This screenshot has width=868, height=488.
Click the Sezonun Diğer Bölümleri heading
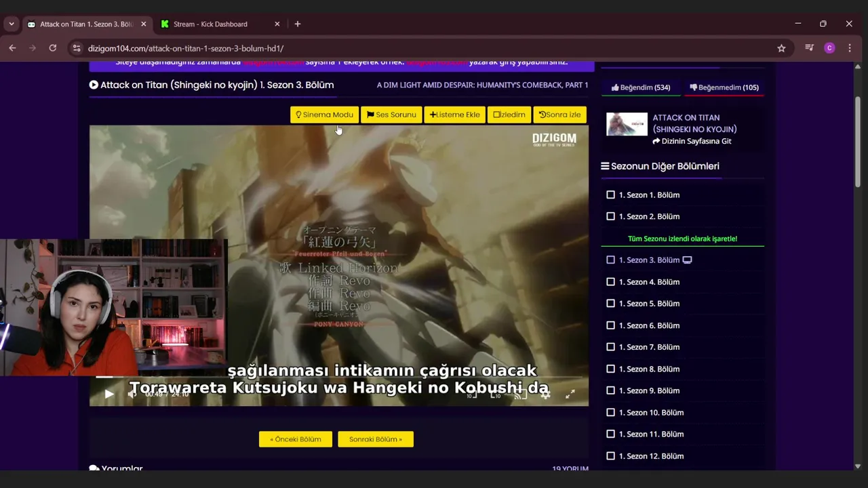click(660, 166)
